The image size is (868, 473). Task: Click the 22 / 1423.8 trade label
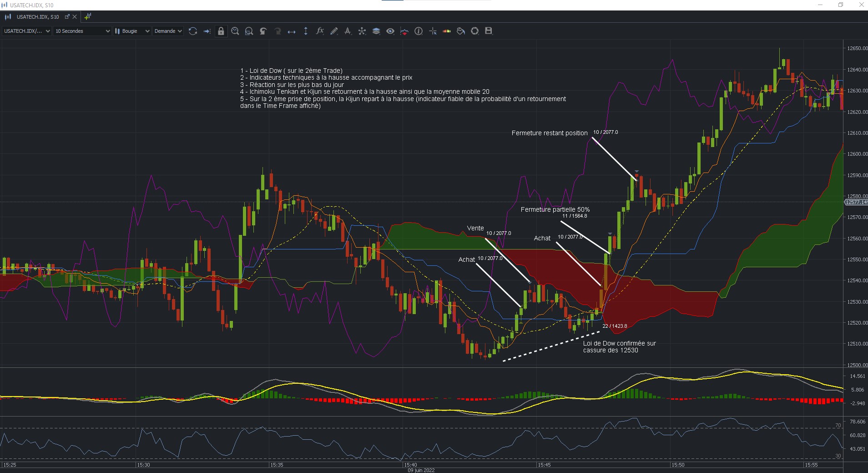(615, 326)
